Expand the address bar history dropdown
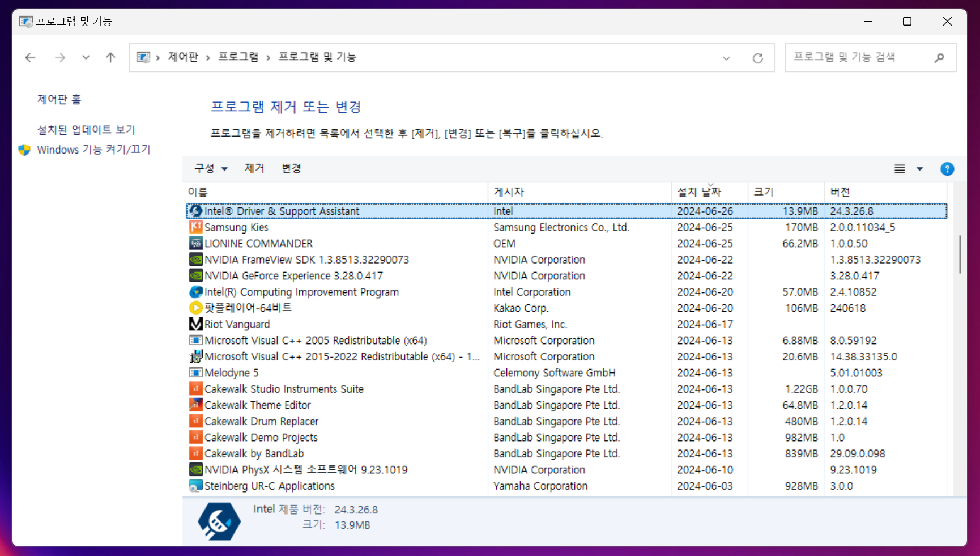 (726, 58)
